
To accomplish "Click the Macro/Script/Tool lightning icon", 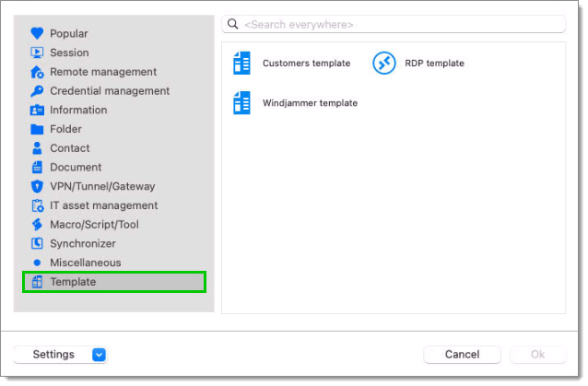I will tap(37, 225).
